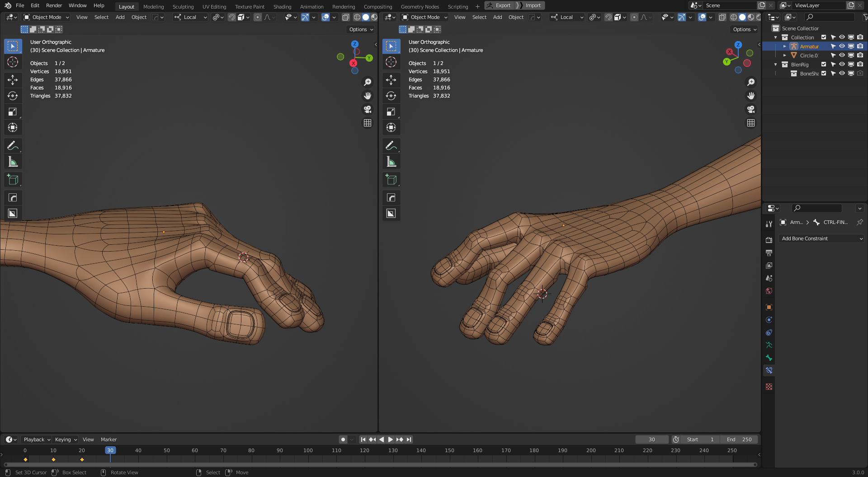
Task: Open Options dropdown in right viewport
Action: pyautogui.click(x=745, y=29)
